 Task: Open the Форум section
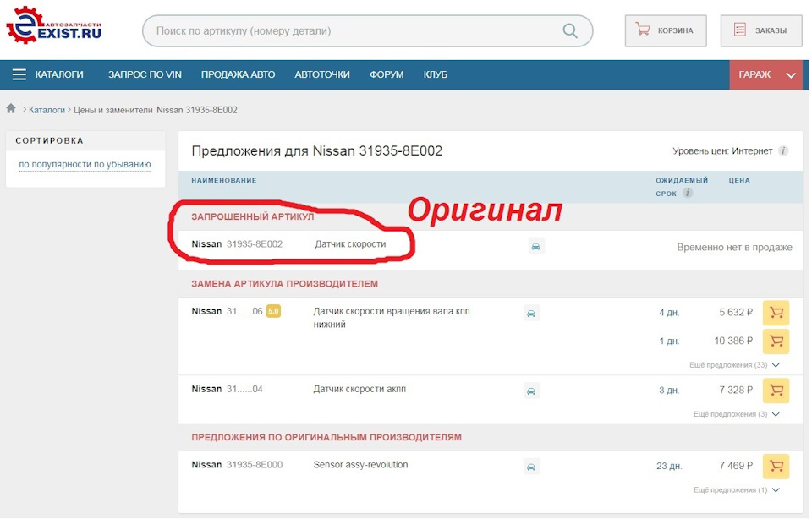[x=387, y=74]
